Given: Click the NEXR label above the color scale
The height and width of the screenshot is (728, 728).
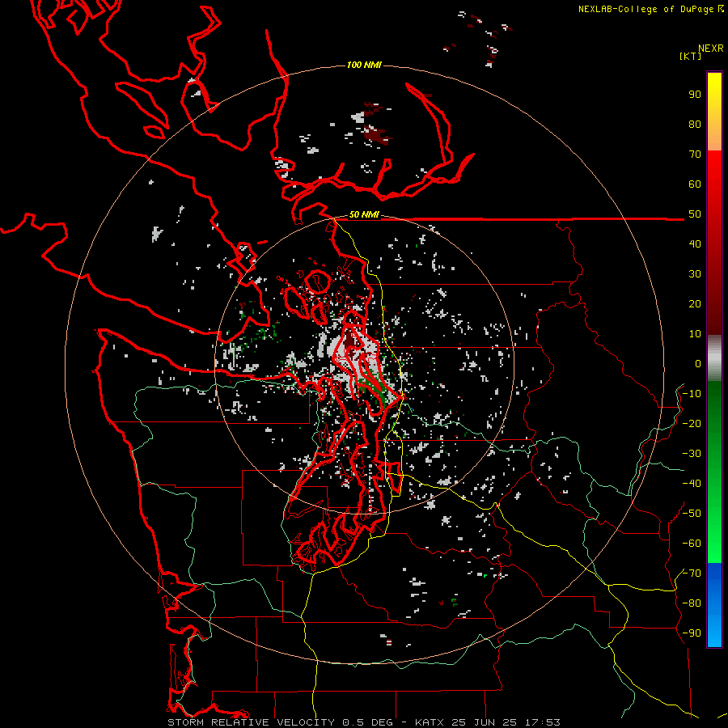Looking at the screenshot, I should click(x=711, y=49).
